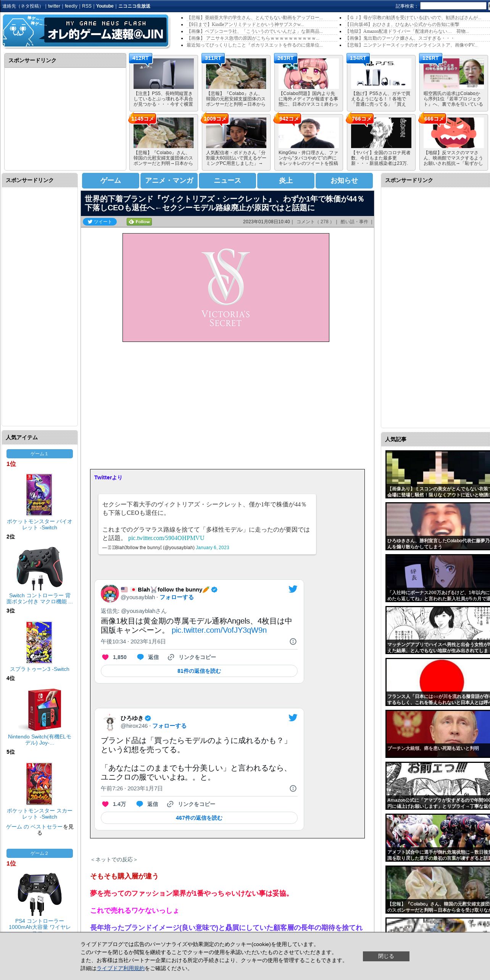Open Nintendo Switch(有機ELモデル) product link
The image size is (490, 980).
click(40, 740)
